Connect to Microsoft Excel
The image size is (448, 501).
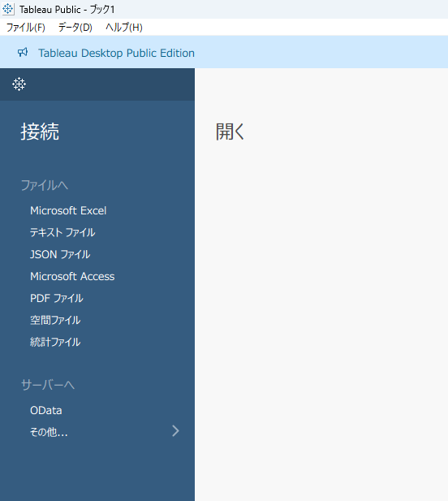pos(68,210)
